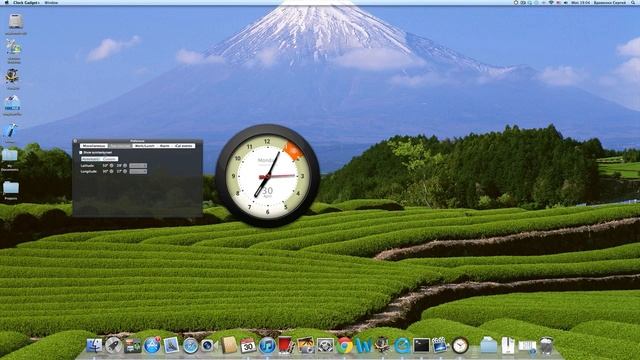Open the Trash in the Dock

coord(546,345)
